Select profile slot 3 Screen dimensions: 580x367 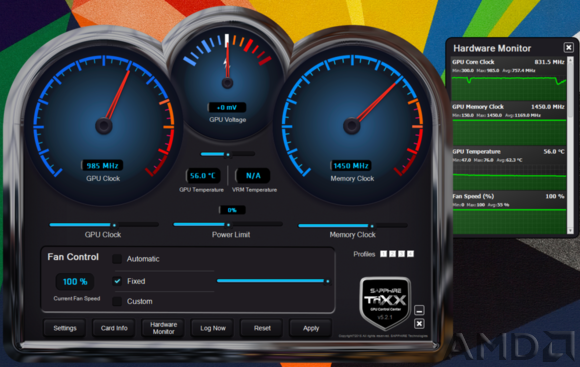(x=401, y=254)
